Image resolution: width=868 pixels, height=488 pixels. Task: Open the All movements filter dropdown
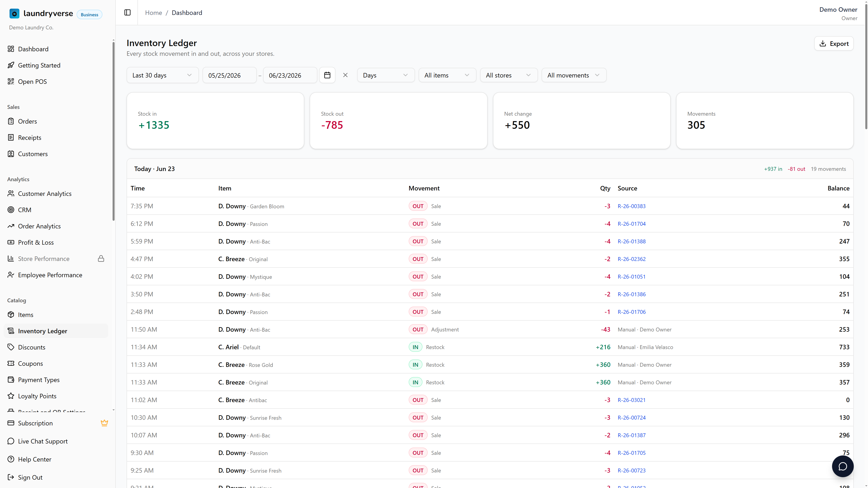(x=574, y=75)
